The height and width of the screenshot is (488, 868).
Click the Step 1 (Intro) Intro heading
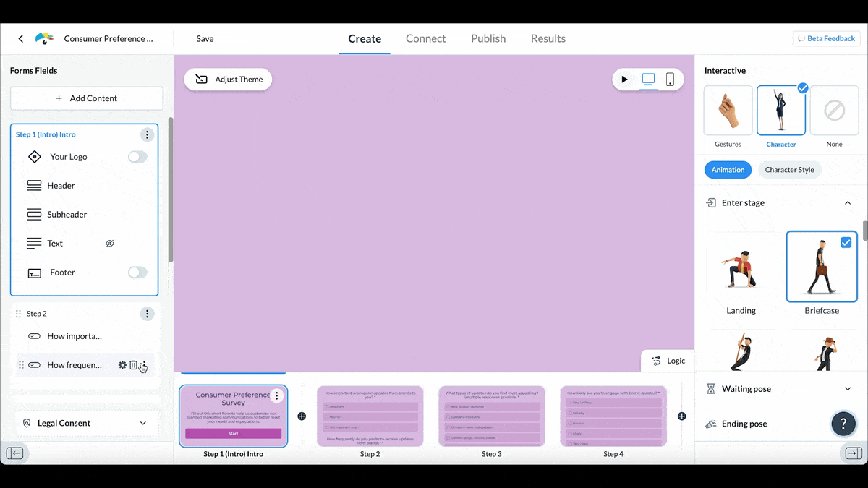(x=46, y=134)
